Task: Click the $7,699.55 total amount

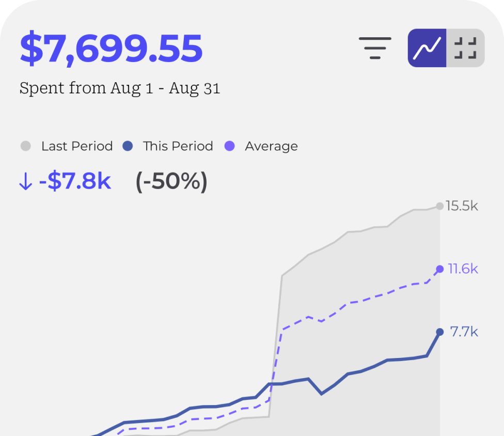Action: [111, 48]
